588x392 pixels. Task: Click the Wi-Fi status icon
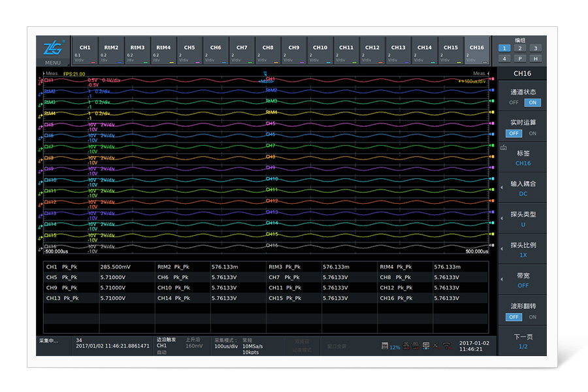447,346
